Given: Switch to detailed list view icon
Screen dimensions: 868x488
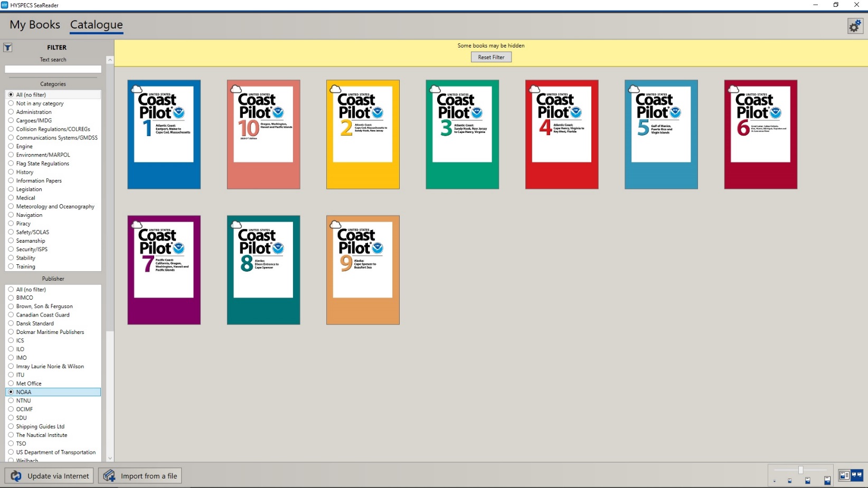Looking at the screenshot, I should coord(844,475).
